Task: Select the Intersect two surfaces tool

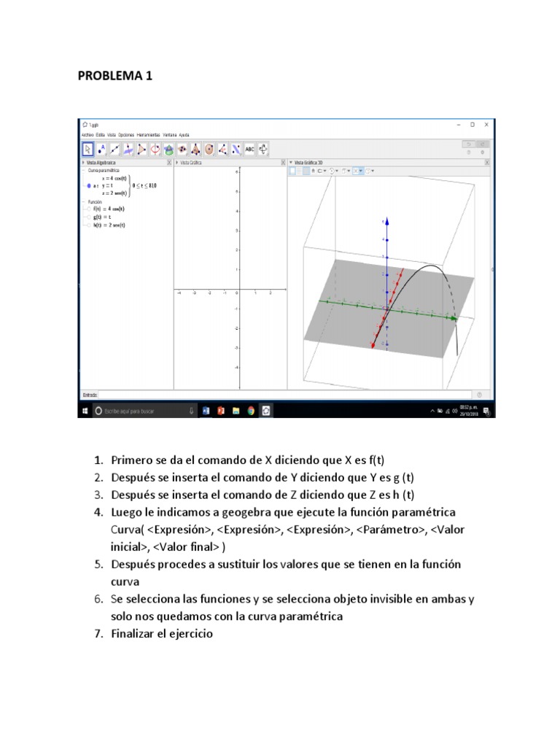Action: (x=168, y=149)
